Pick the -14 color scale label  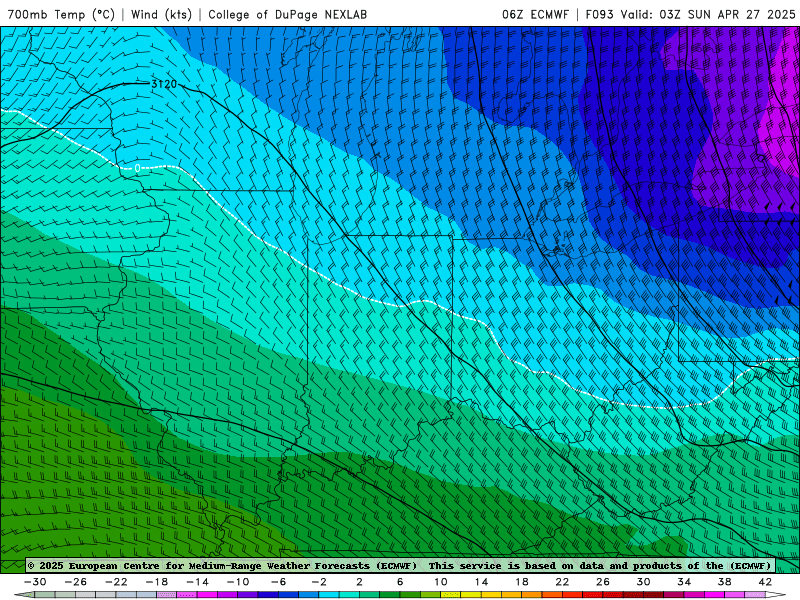197,582
